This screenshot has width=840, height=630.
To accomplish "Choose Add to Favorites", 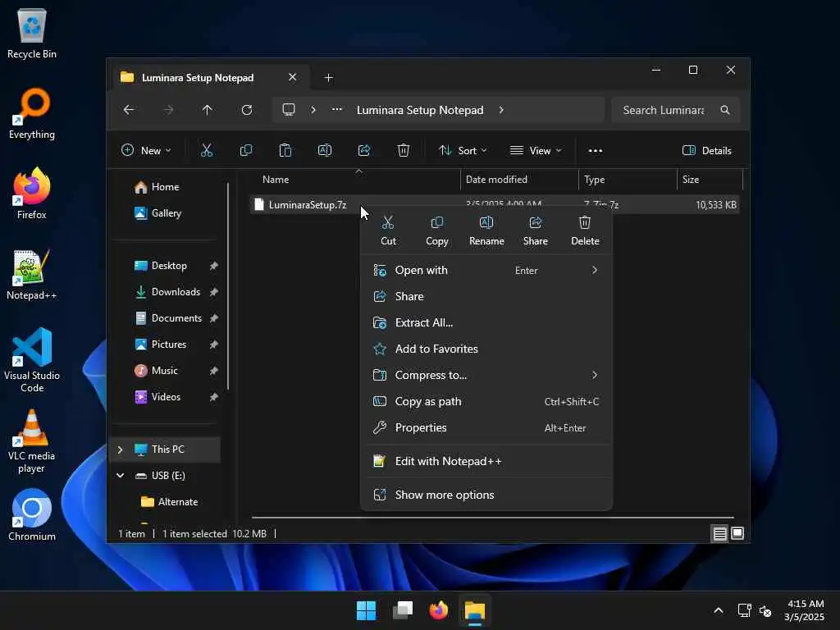I will pyautogui.click(x=486, y=349).
